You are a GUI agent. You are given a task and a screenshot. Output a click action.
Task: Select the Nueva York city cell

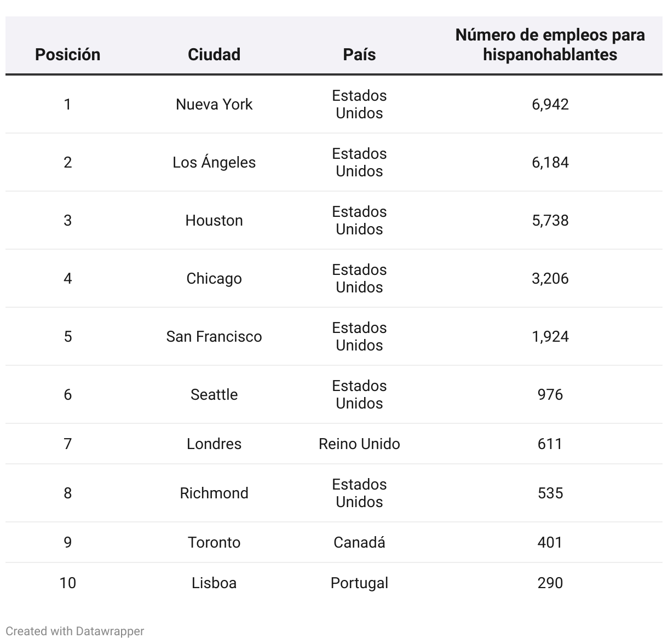[x=214, y=104]
